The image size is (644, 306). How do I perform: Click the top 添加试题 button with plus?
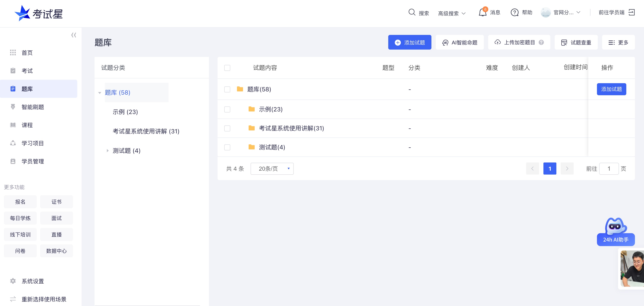pyautogui.click(x=409, y=42)
